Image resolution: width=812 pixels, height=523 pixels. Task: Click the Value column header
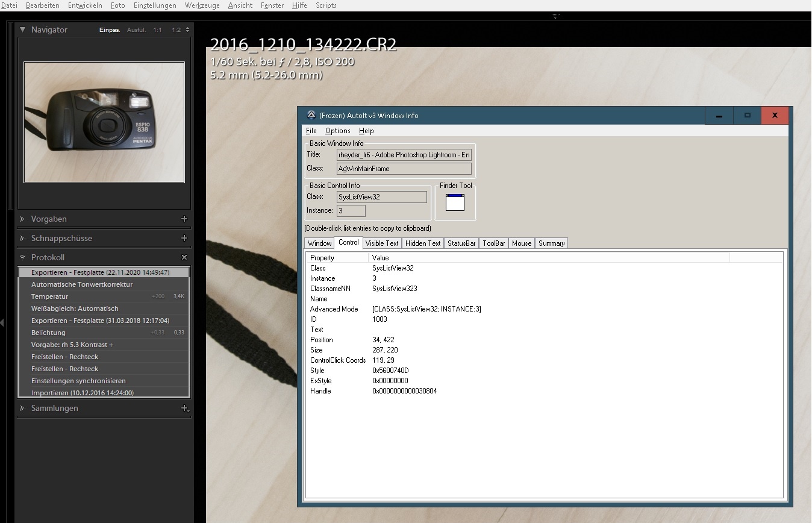click(x=549, y=258)
